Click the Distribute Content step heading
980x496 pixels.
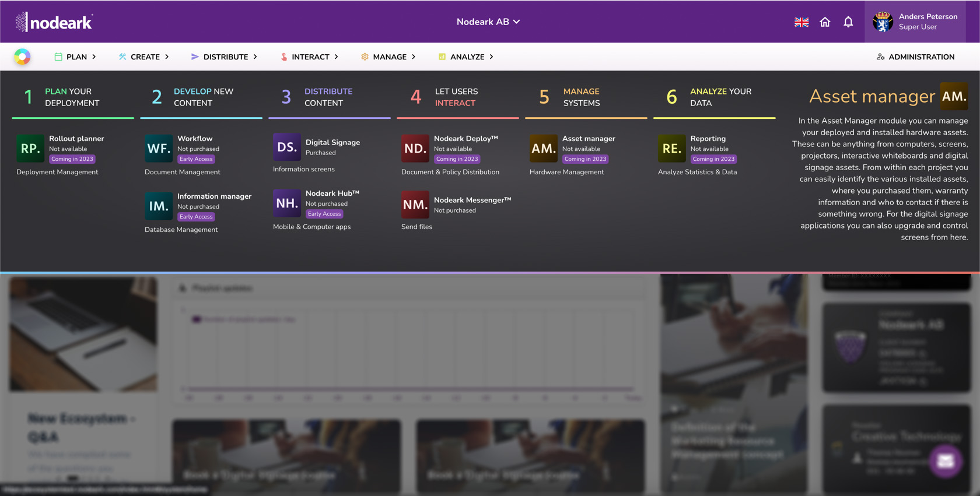(x=328, y=97)
